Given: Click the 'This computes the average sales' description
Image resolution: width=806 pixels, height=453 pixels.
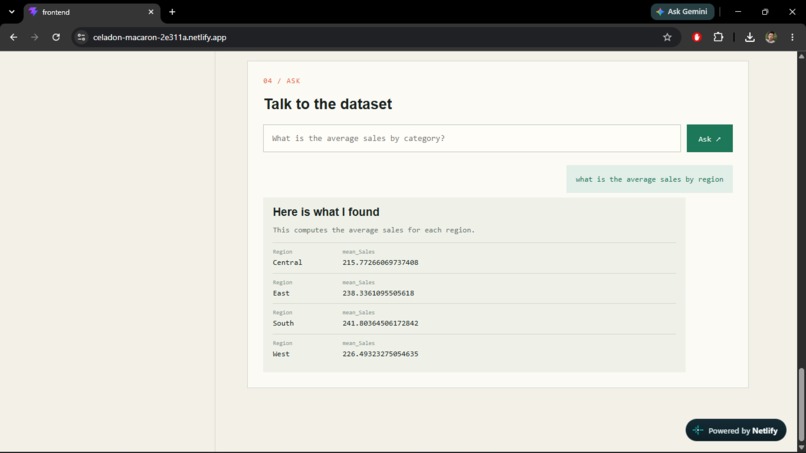Looking at the screenshot, I should point(374,230).
